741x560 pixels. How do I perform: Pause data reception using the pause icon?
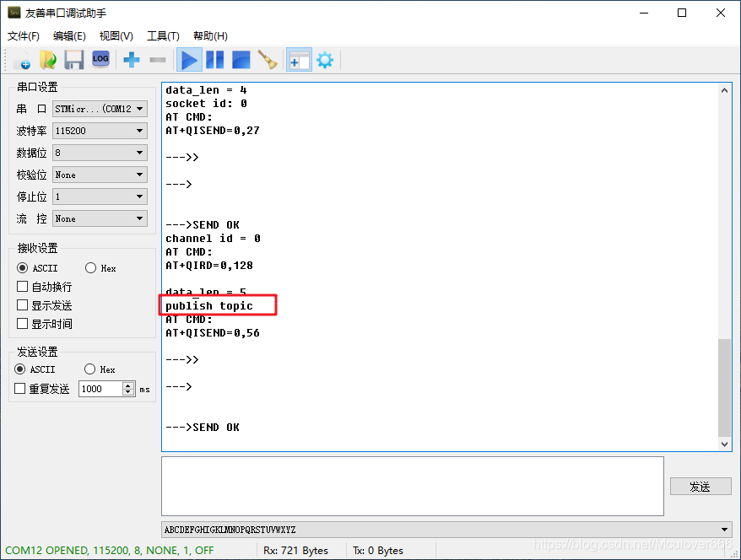214,59
